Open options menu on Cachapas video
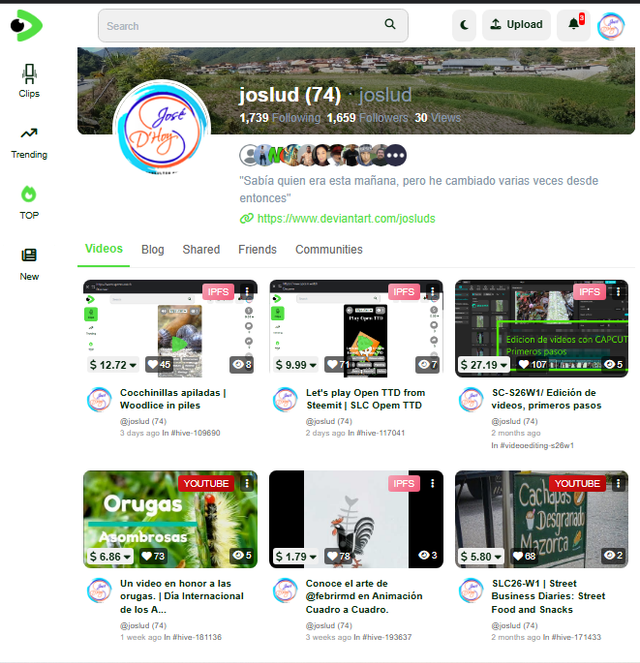 tap(618, 483)
